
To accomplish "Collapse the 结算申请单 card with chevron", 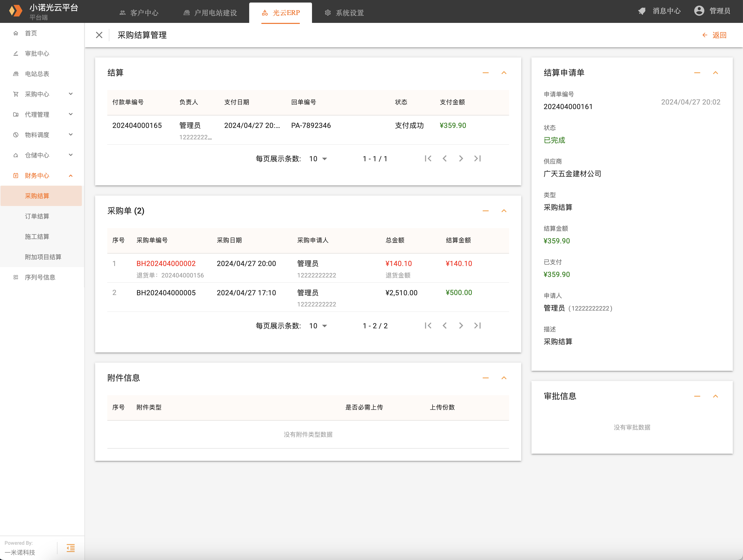I will (x=716, y=73).
